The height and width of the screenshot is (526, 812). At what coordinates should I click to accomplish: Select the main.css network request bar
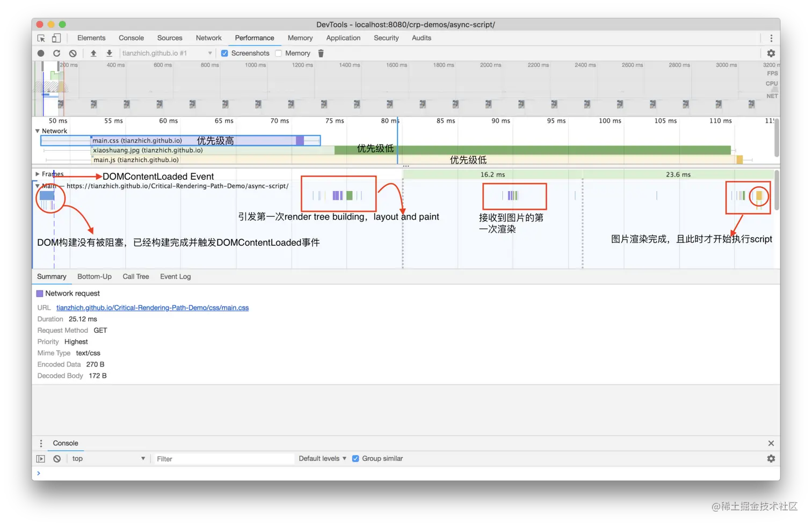tap(180, 141)
